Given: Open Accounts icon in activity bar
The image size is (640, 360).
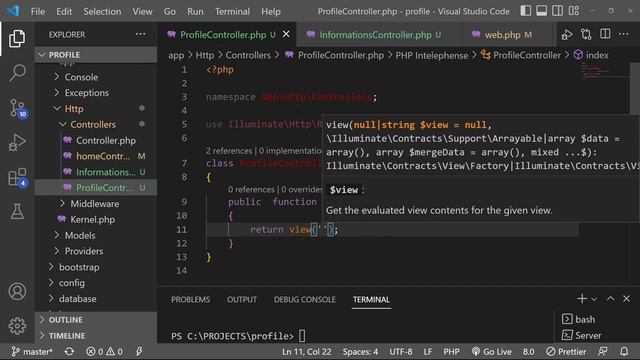Looking at the screenshot, I should pos(17,291).
